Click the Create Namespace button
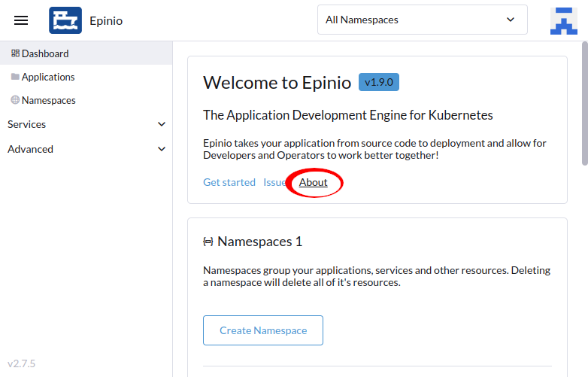The height and width of the screenshot is (377, 588). (263, 330)
